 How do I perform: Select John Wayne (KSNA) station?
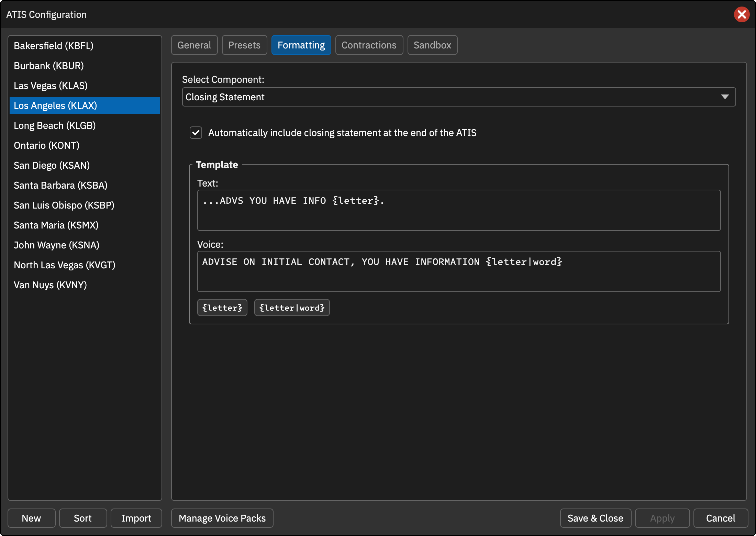click(x=85, y=245)
